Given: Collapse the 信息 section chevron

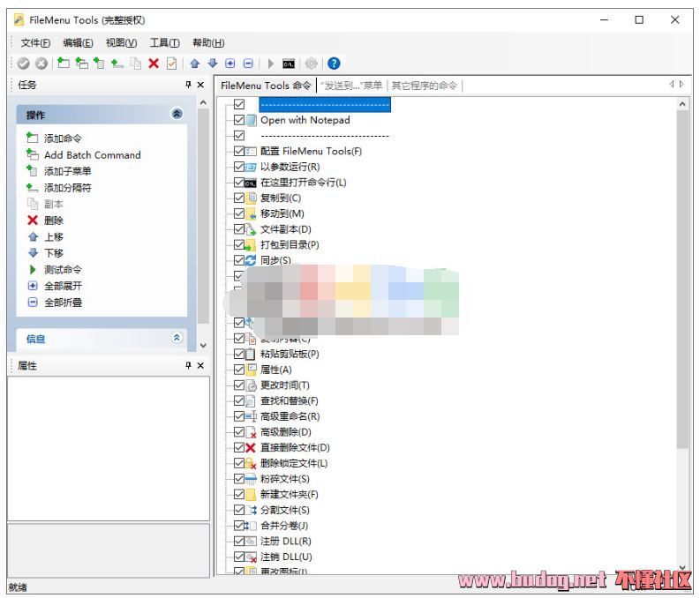Looking at the screenshot, I should [x=177, y=338].
